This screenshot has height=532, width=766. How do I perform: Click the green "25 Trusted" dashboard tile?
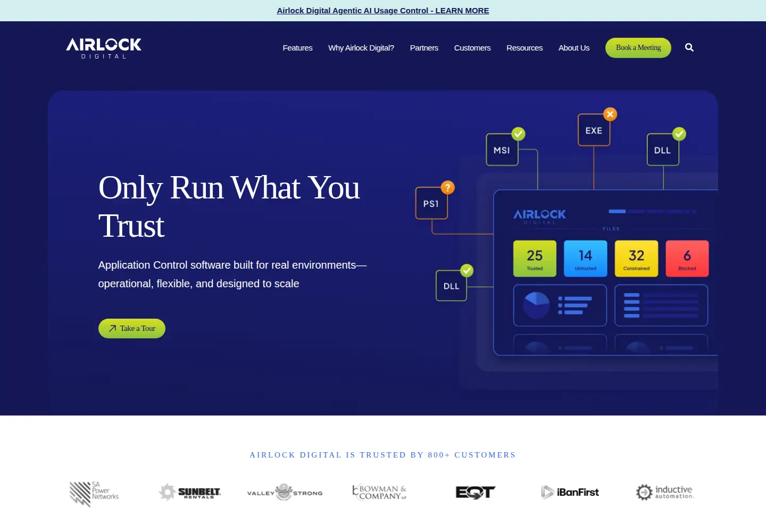(535, 259)
